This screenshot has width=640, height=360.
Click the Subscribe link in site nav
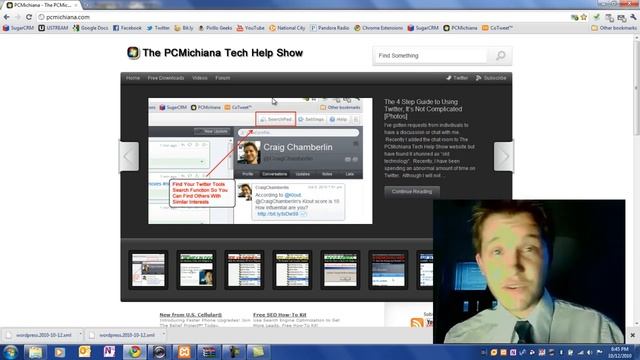491,78
